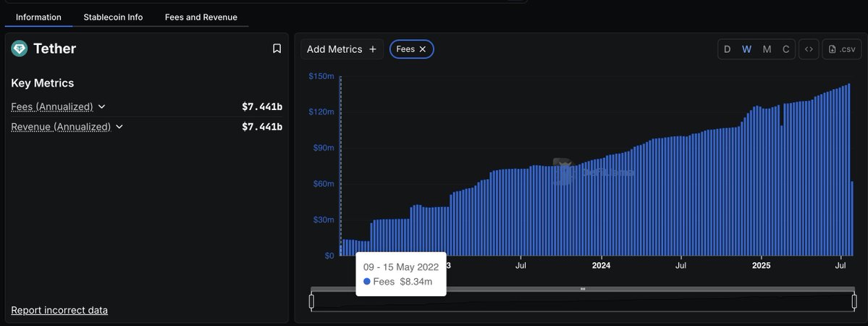Click the left handle of range slider
This screenshot has width=868, height=326.
click(x=311, y=301)
